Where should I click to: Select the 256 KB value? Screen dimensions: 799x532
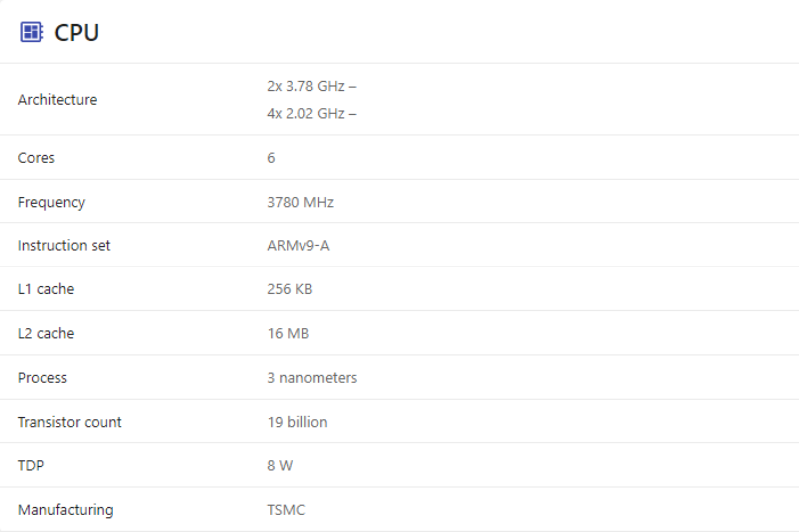(x=290, y=289)
